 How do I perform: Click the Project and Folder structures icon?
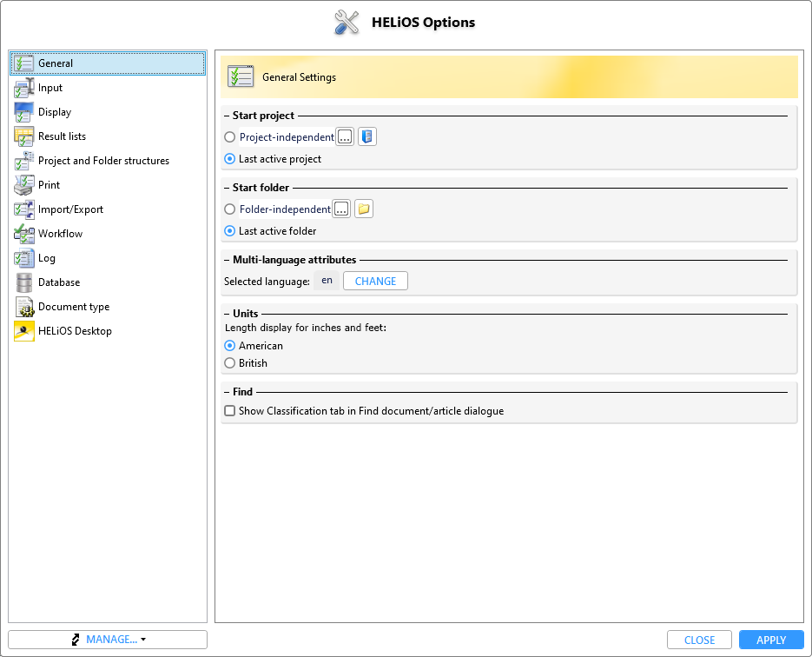(23, 161)
